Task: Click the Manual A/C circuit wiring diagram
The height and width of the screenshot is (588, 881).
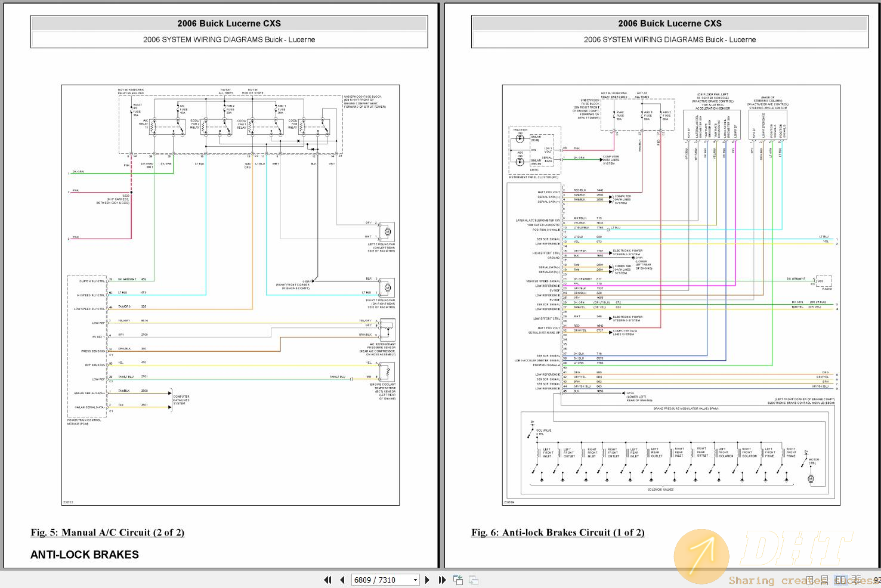Action: tap(230, 295)
